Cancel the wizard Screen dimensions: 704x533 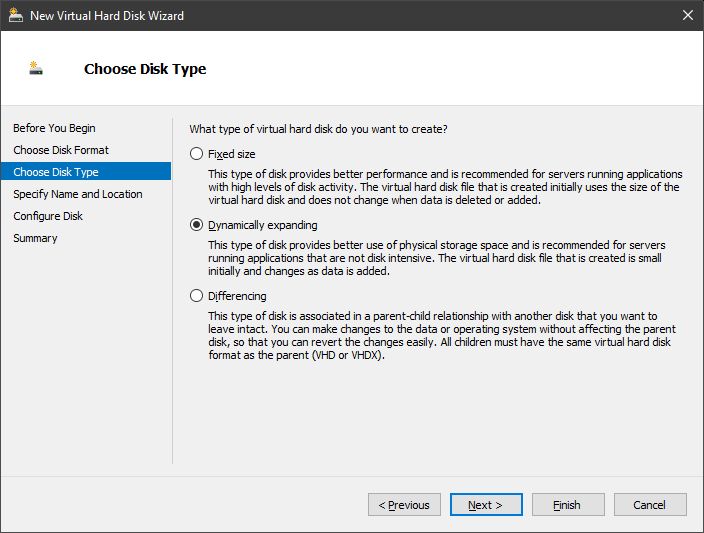click(650, 505)
